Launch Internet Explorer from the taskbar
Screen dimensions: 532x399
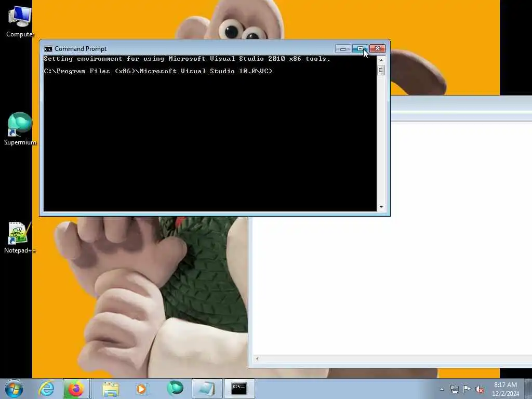pyautogui.click(x=46, y=389)
